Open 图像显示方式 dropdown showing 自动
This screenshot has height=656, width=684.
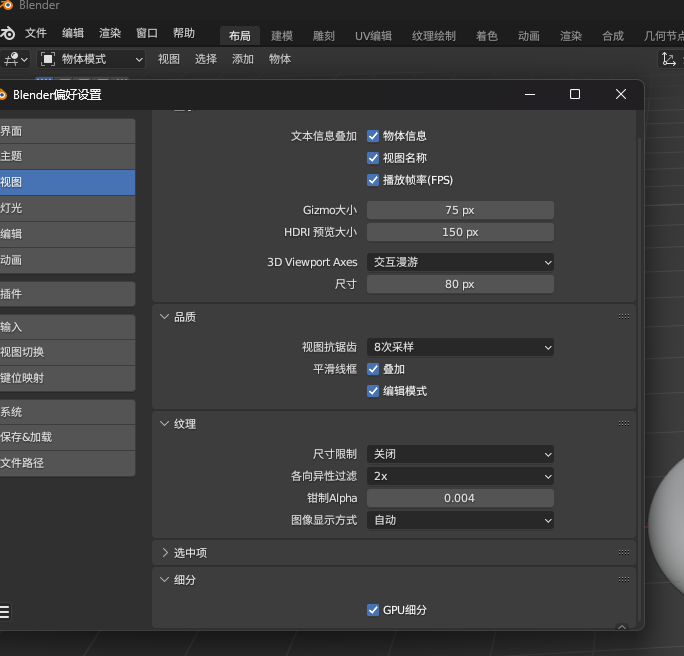(x=460, y=520)
